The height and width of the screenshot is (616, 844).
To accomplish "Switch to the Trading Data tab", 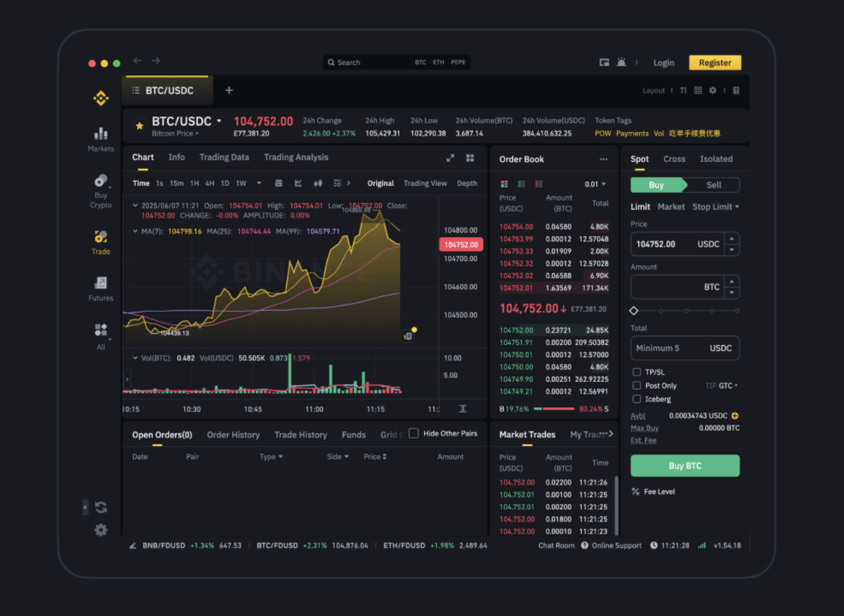I will pyautogui.click(x=224, y=157).
